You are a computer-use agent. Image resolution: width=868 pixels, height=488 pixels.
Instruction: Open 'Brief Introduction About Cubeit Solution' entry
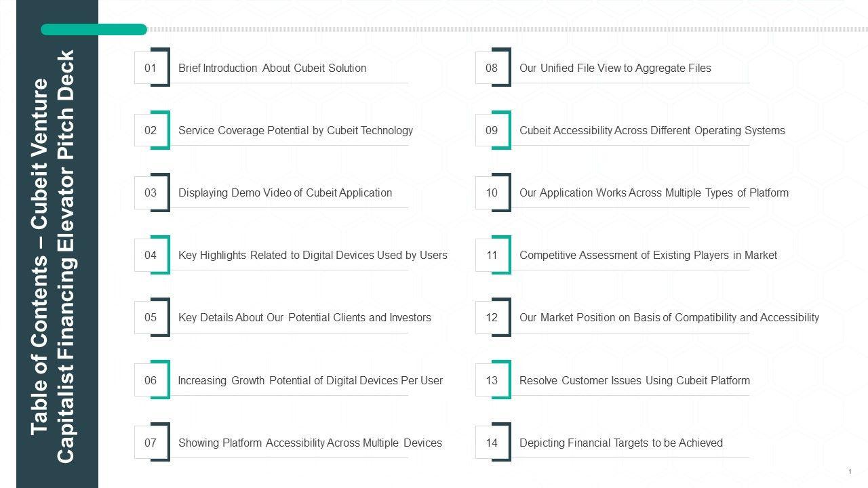[x=272, y=68]
